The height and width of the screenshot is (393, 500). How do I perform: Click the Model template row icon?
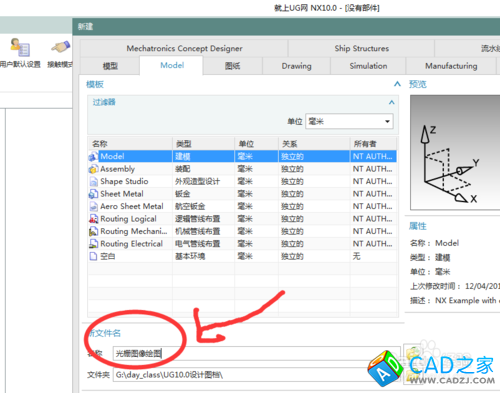pos(93,156)
